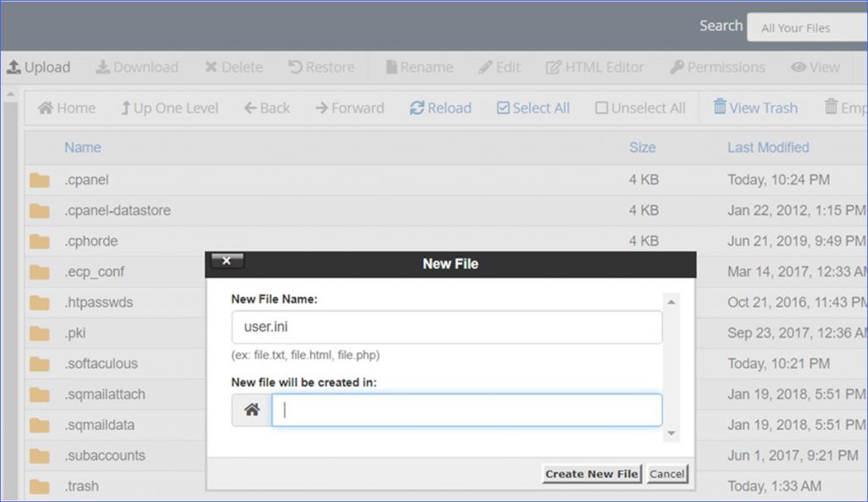This screenshot has height=502, width=868.
Task: Click the Delete icon
Action: click(x=212, y=67)
